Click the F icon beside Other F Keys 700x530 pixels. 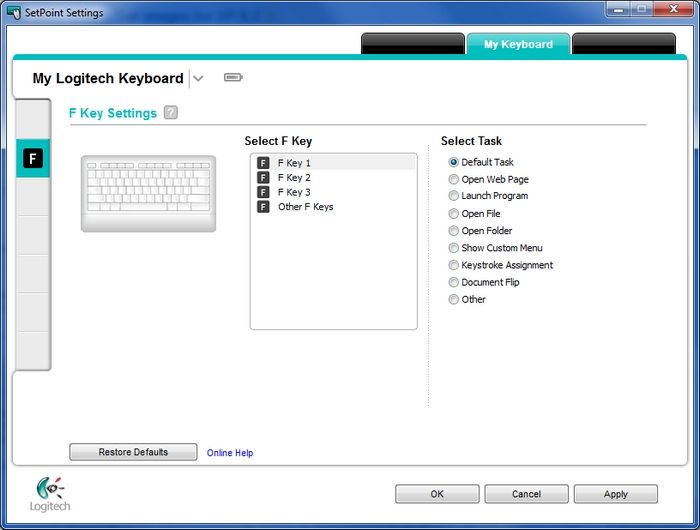[263, 207]
